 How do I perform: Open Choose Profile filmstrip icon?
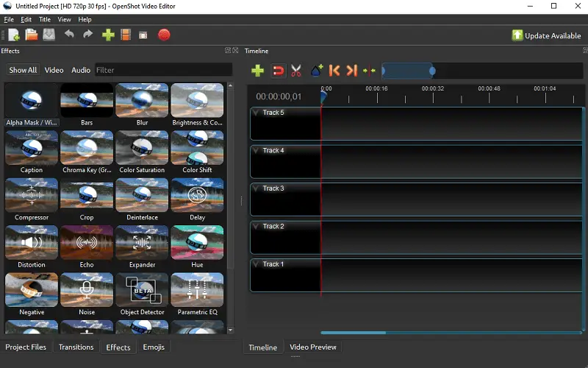[126, 35]
